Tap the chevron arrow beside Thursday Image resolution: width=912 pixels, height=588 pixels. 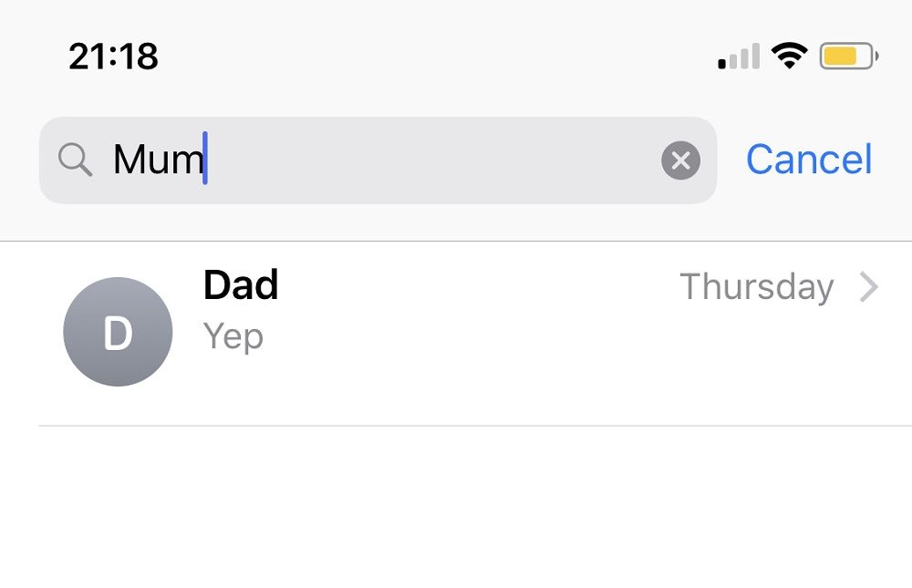(869, 288)
